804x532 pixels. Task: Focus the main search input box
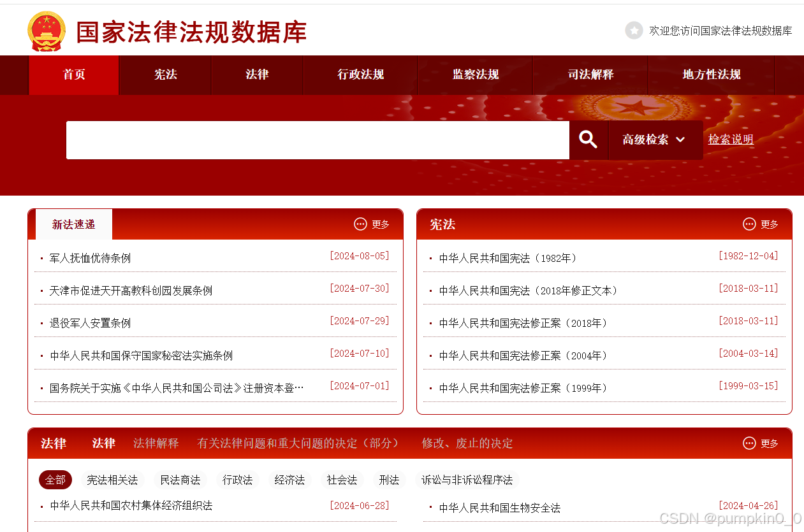[x=318, y=140]
